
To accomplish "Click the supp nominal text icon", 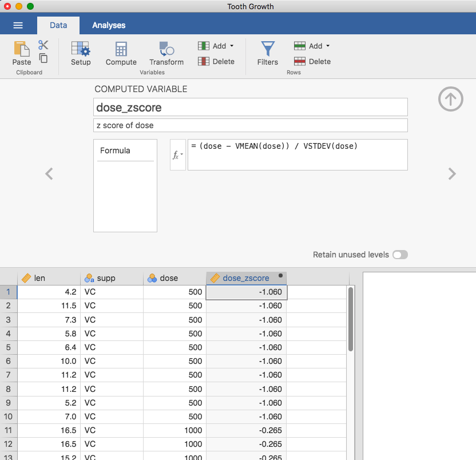I will 89,278.
